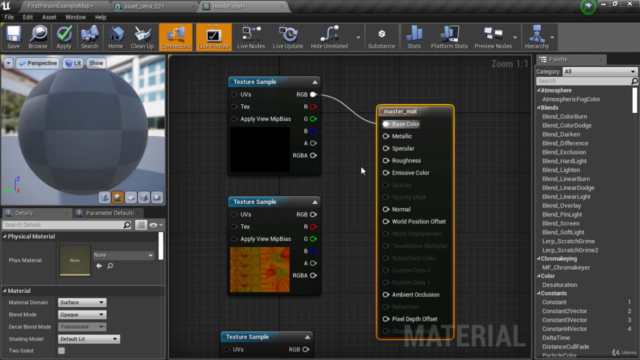Select the cylinder preview shape icon
This screenshot has width=640, height=360.
point(104,198)
